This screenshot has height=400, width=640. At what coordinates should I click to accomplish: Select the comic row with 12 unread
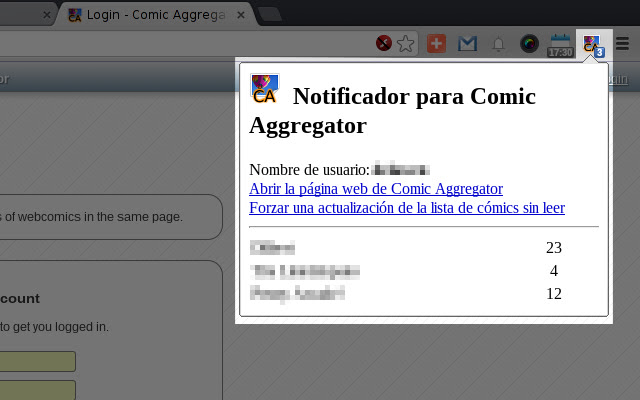424,293
